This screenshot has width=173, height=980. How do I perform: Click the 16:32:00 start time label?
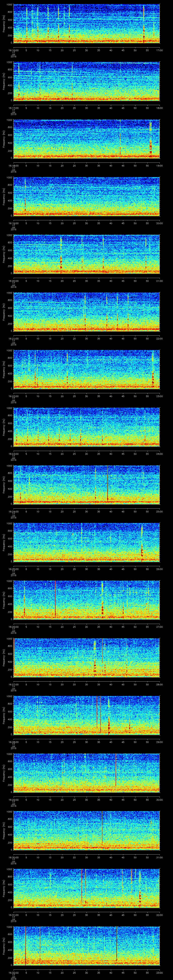pos(13,972)
